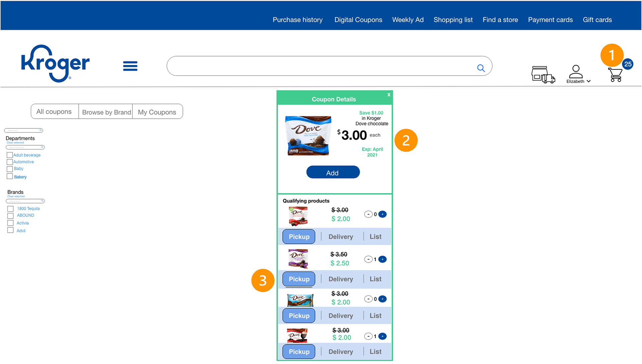This screenshot has width=642, height=364.
Task: Select Pickup for fourth Dove product
Action: click(x=299, y=352)
